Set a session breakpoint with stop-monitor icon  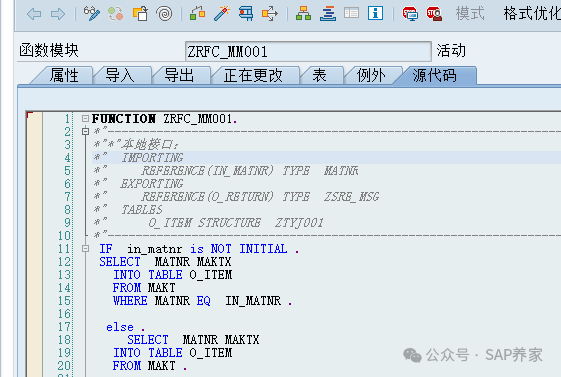(410, 14)
